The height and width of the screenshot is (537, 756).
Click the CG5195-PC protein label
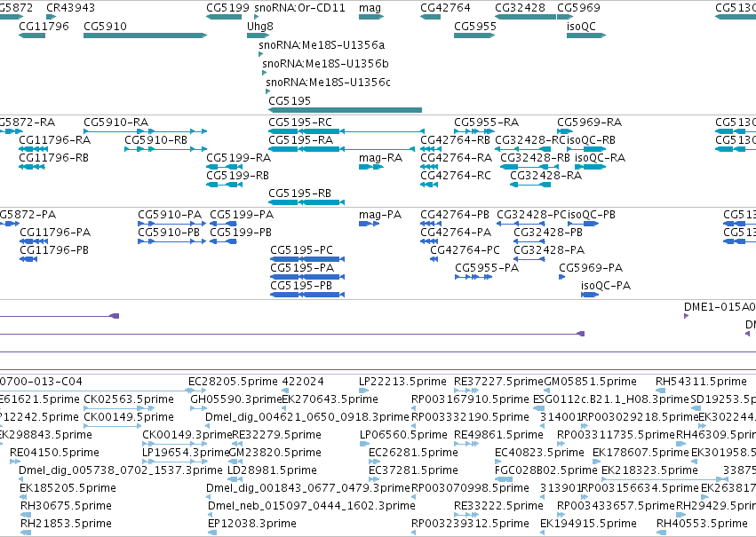pos(301,250)
